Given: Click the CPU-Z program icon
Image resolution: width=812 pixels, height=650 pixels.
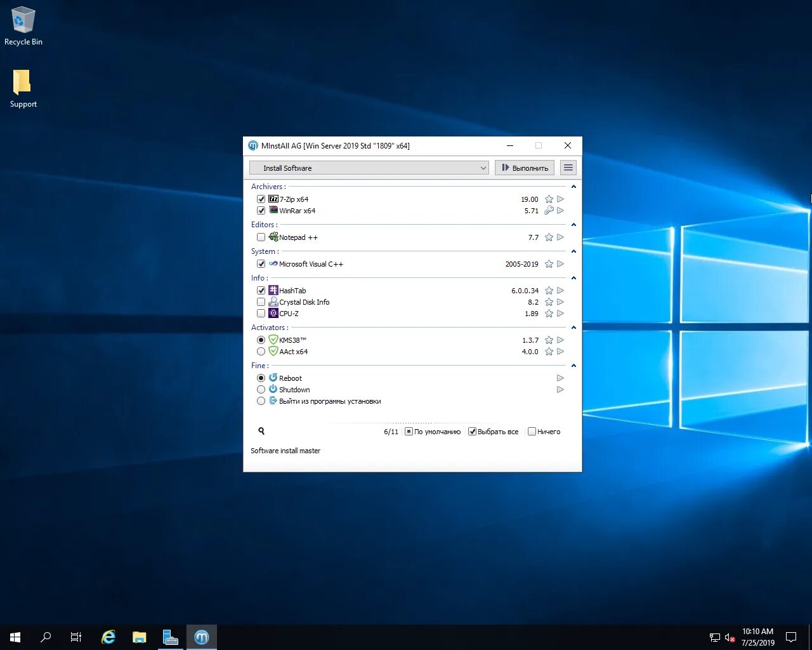Looking at the screenshot, I should [x=273, y=313].
